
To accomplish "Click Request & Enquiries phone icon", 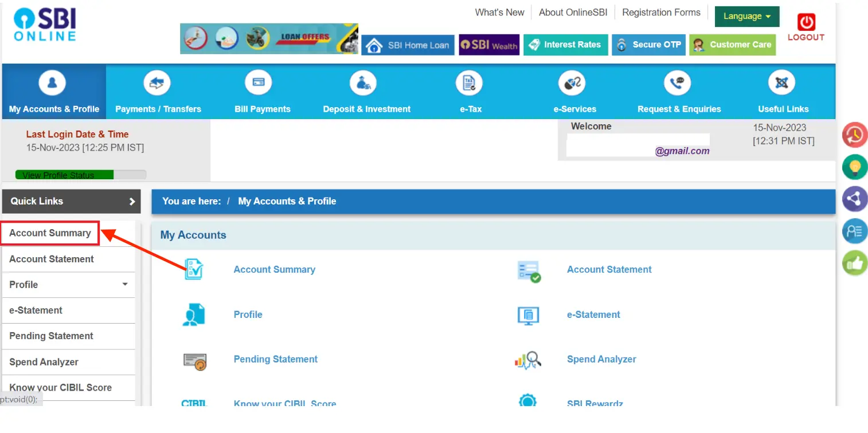I will (677, 84).
